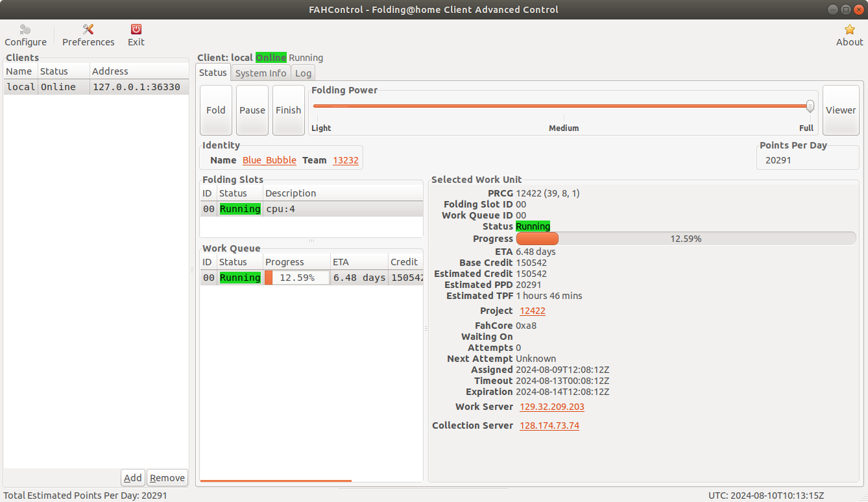Switch to the Status tab
This screenshot has height=502, width=868.
tap(213, 73)
